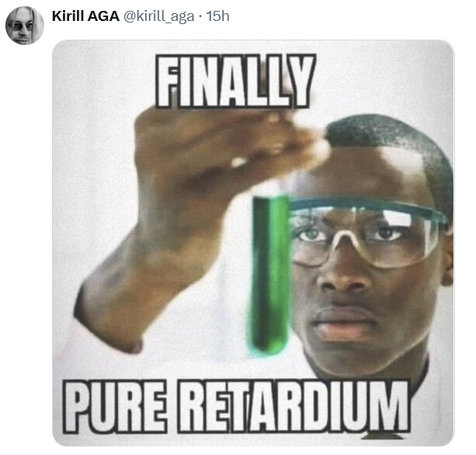Open the tweet via the 15h timestamp

[217, 16]
